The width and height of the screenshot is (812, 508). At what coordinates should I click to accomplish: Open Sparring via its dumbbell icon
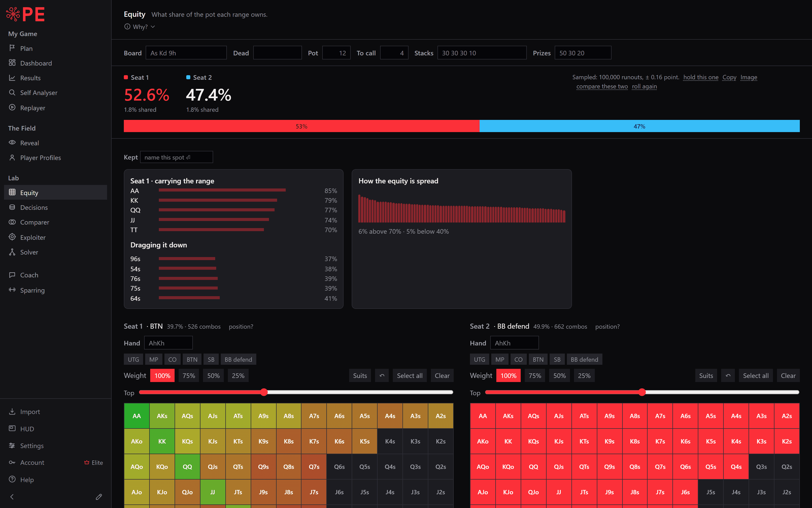[x=12, y=290]
